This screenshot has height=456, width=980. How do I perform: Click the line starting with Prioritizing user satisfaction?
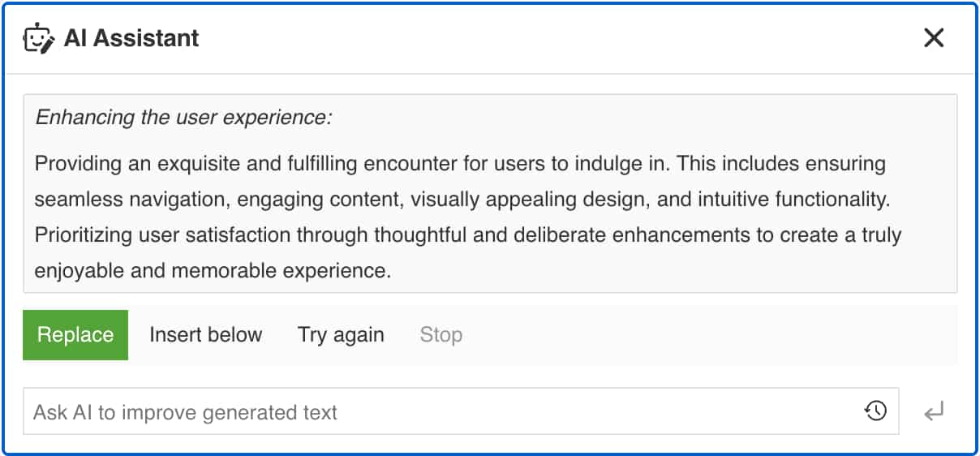coord(467,235)
